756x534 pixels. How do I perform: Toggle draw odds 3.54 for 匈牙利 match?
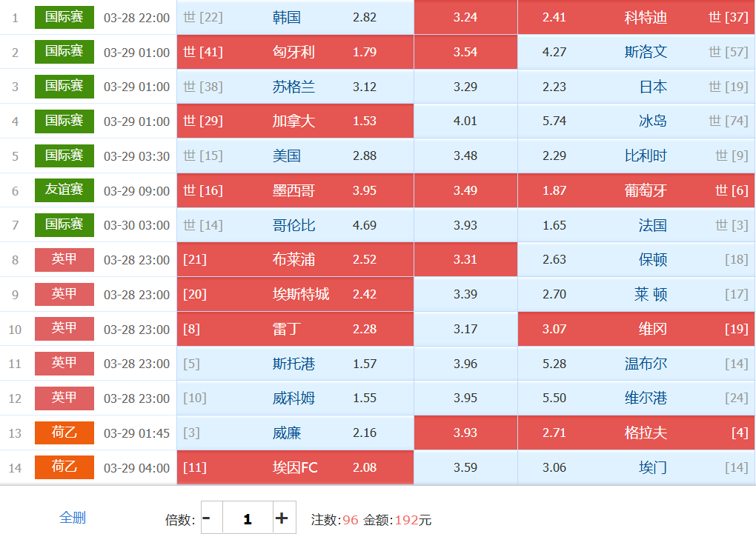[x=465, y=52]
